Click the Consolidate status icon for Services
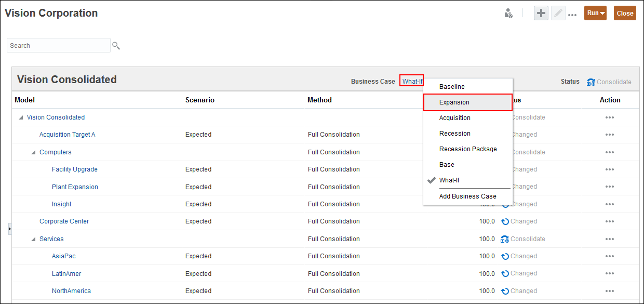Screen dimensions: 644x304 point(504,239)
